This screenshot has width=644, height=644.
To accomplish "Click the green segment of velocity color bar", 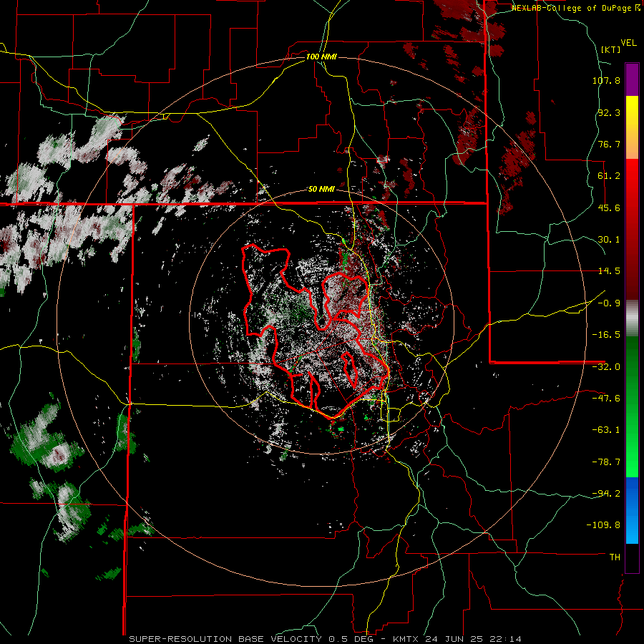I will (632, 406).
